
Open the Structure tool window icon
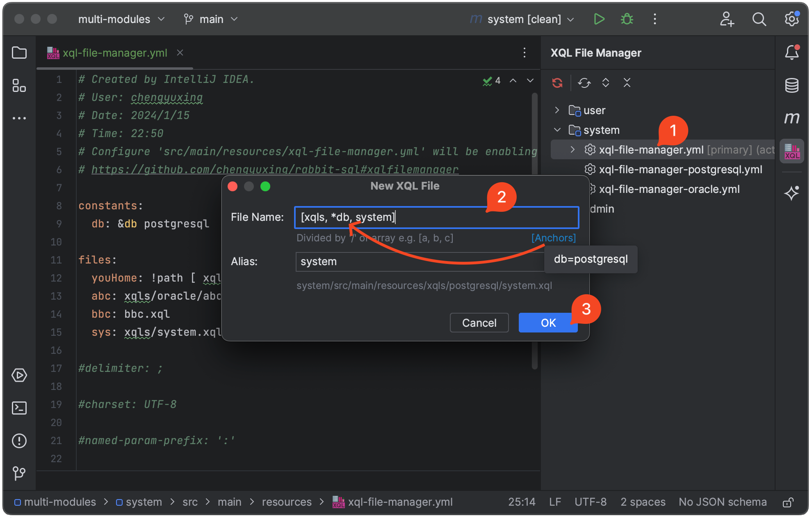point(19,85)
